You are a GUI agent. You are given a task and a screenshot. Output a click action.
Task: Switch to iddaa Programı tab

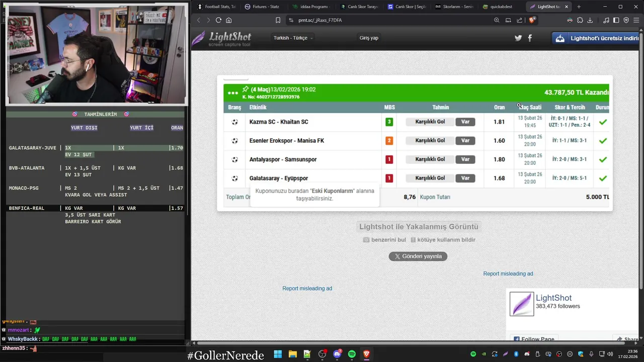tap(310, 7)
